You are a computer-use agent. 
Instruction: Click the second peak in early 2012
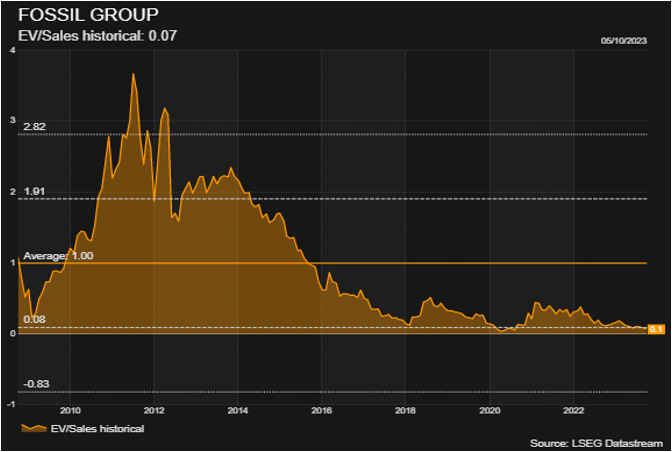click(164, 108)
